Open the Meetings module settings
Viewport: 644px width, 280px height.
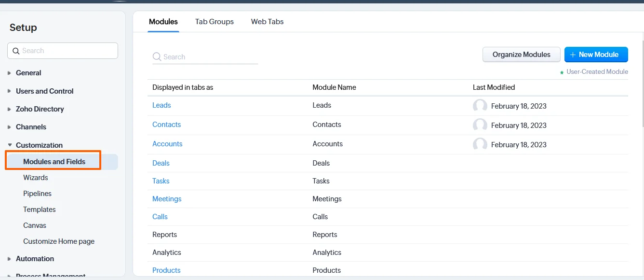point(167,198)
